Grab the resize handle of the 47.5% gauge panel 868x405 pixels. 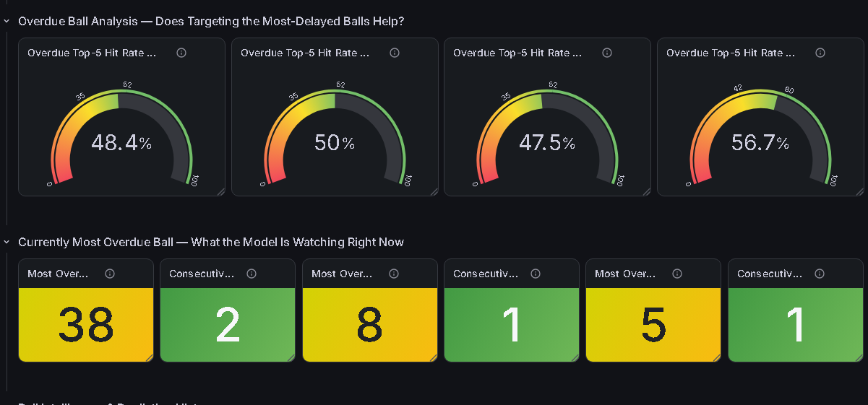(647, 191)
